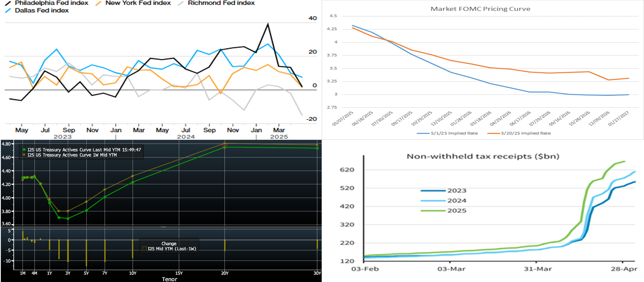This screenshot has height=282, width=644.
Task: Click green line swatch for 2025 series
Action: click(433, 211)
